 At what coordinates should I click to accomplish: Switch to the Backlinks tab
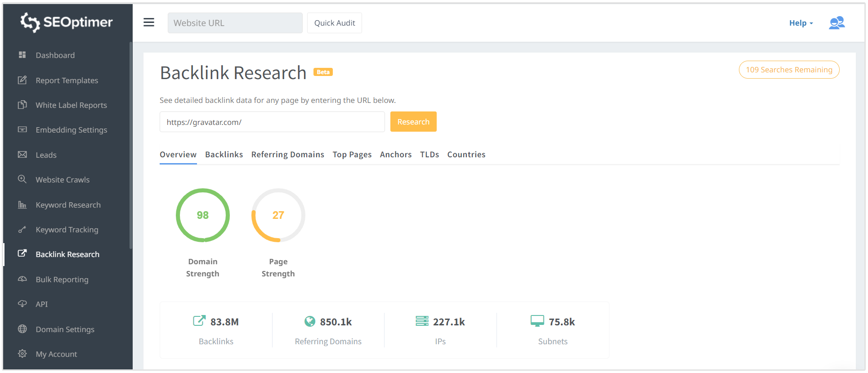tap(224, 155)
